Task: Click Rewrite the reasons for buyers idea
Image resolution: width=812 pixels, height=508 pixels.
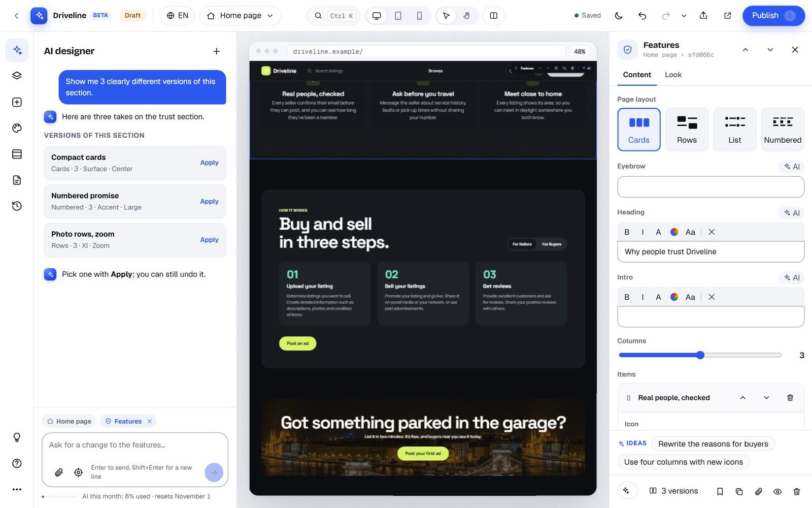Action: [713, 444]
